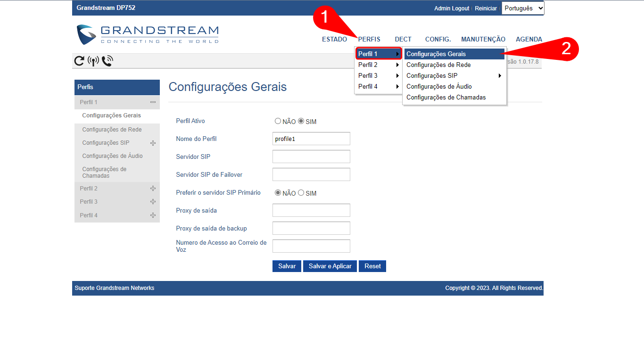The width and height of the screenshot is (644, 355).
Task: Expand Perfil 3 with plus icon
Action: click(x=153, y=202)
